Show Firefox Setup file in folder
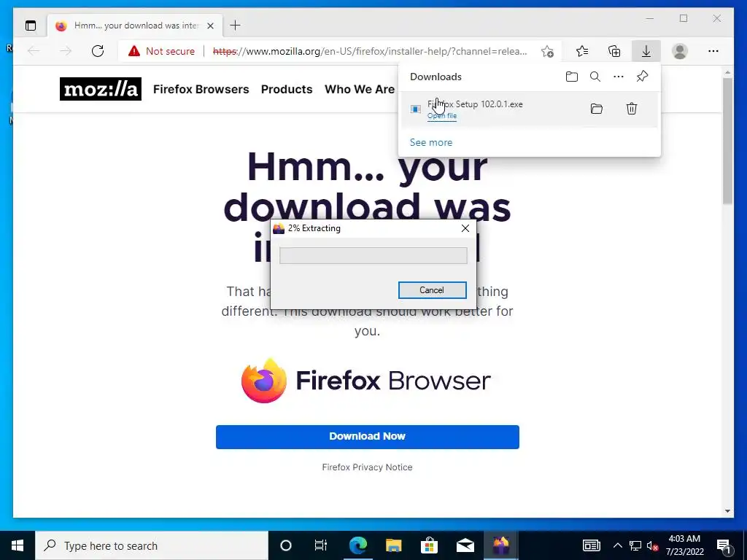The height and width of the screenshot is (560, 747). [x=597, y=109]
